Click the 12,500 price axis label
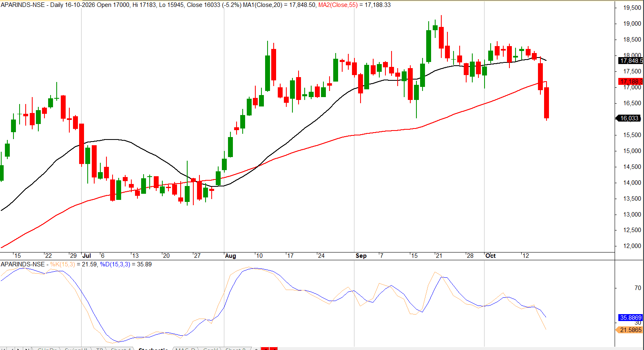Image resolution: width=644 pixels, height=350 pixels. coord(632,230)
